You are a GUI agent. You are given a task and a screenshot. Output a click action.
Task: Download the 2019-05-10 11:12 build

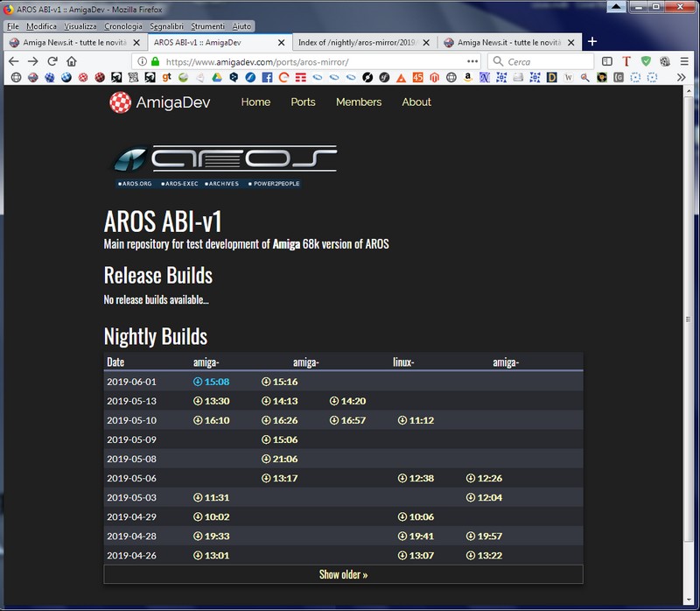416,420
